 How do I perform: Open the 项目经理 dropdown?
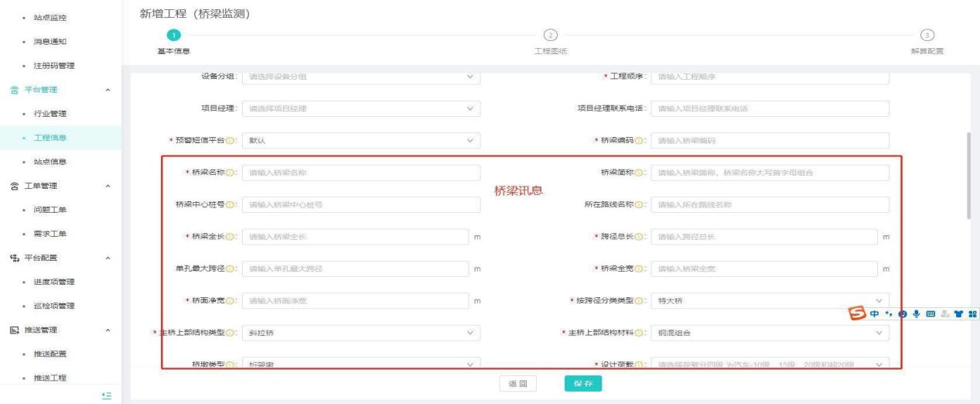(360, 108)
